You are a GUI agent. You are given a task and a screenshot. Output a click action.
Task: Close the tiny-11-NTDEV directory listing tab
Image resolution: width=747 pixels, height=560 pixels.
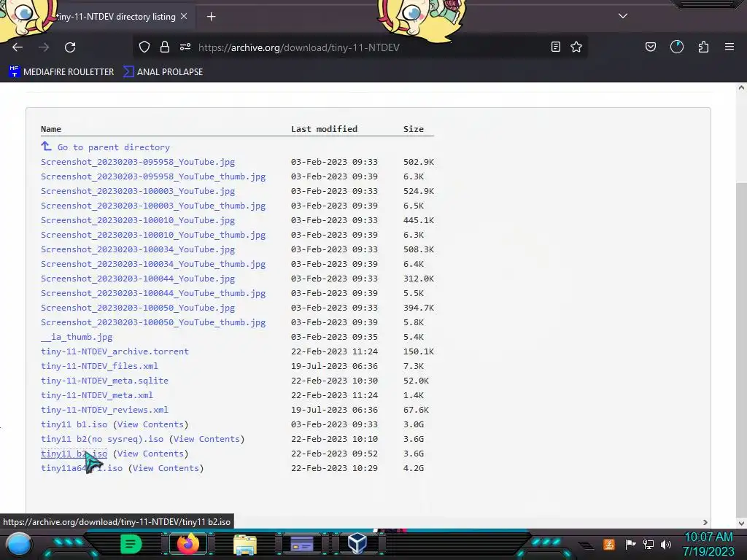click(x=184, y=16)
